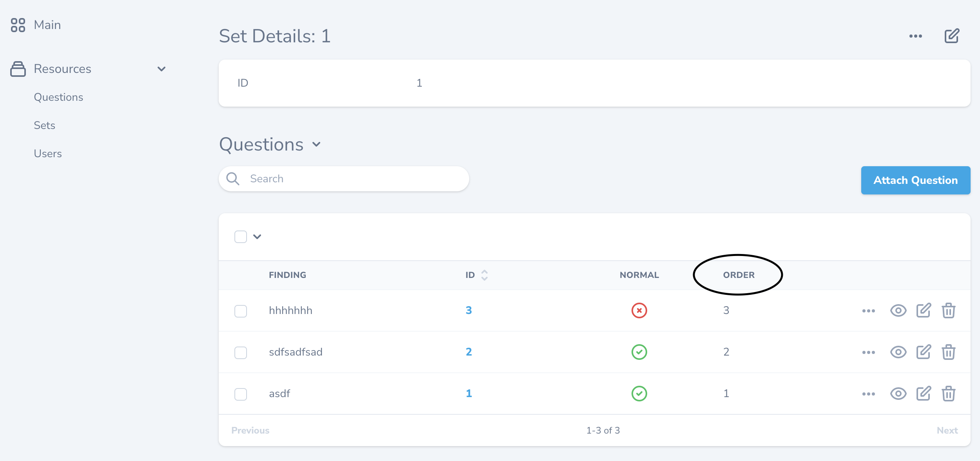
Task: Go to the Sets page in the sidebar
Action: (44, 125)
